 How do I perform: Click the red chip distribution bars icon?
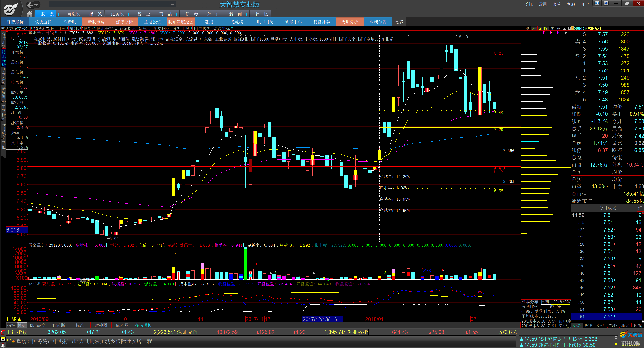tap(545, 33)
